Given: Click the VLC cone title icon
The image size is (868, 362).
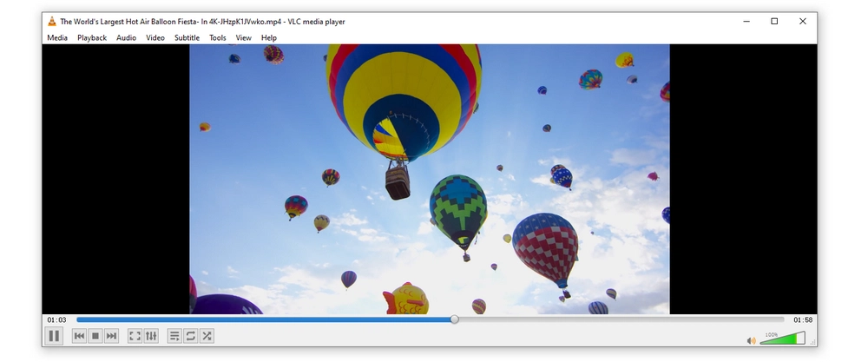Looking at the screenshot, I should (52, 22).
